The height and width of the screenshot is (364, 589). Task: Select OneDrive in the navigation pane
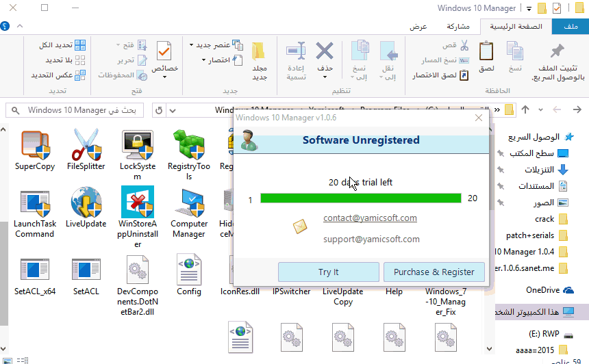542,289
